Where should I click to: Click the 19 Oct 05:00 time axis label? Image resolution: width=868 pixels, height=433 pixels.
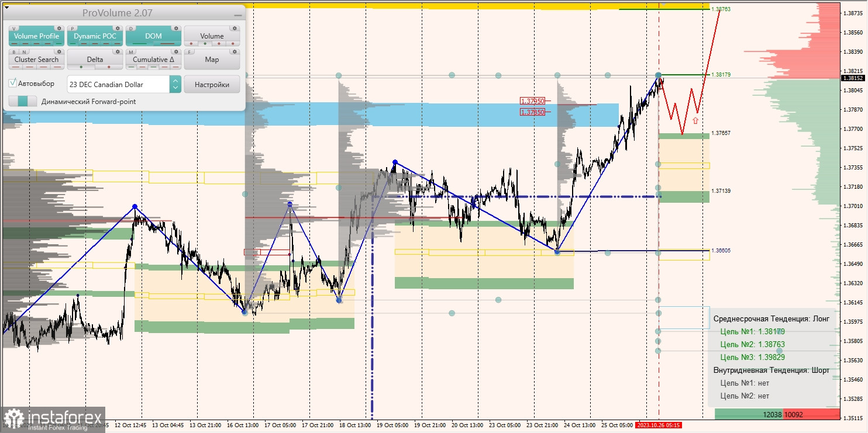coord(392,425)
